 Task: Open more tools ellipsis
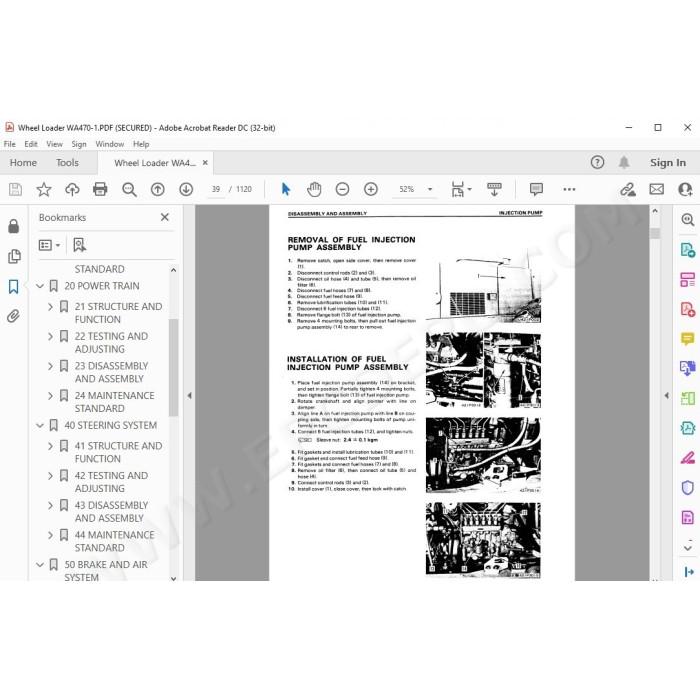[569, 189]
